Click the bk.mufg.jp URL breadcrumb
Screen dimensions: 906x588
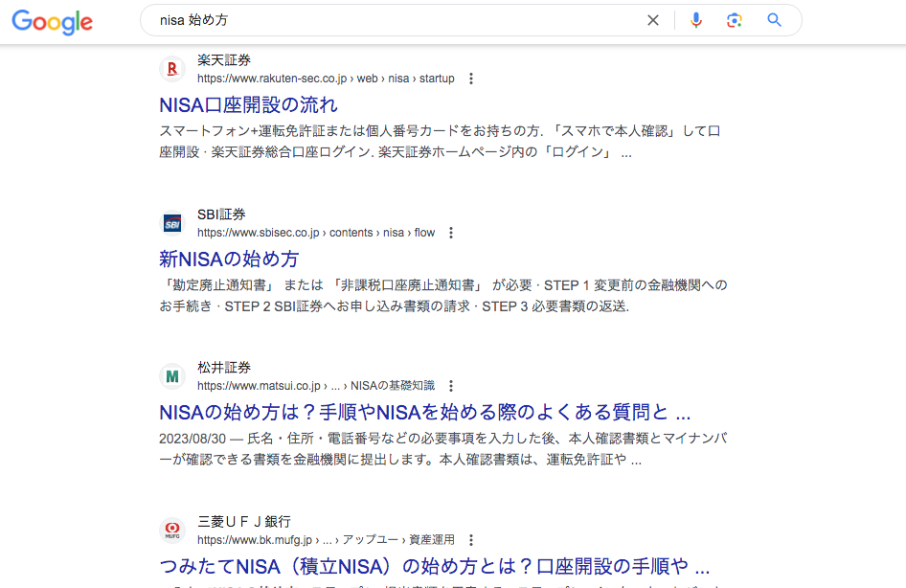click(x=326, y=540)
